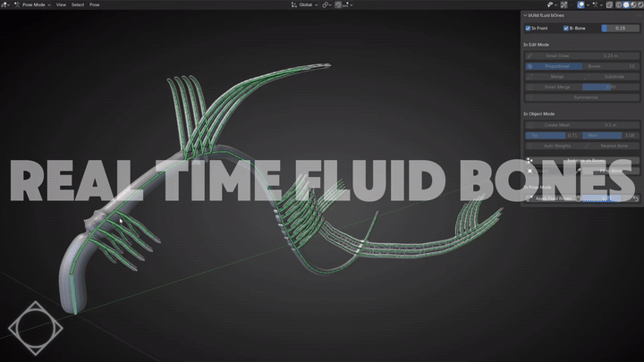Click the object visibility eye icon

point(551,4)
